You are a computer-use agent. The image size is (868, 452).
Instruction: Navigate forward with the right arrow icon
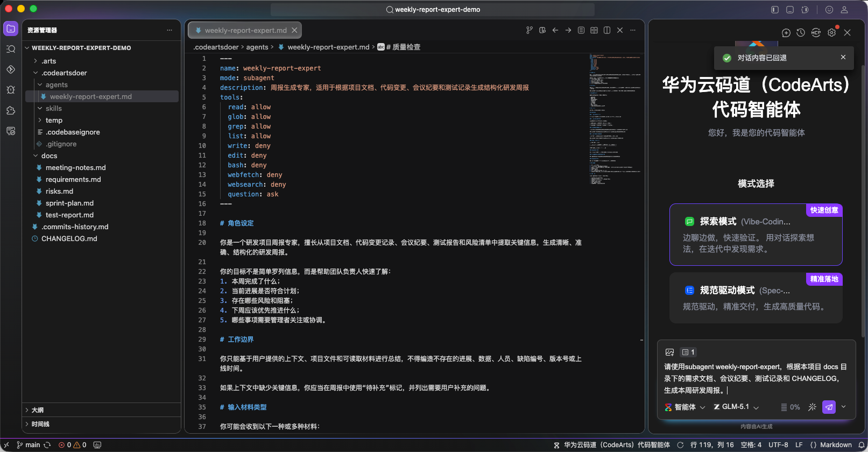tap(568, 30)
